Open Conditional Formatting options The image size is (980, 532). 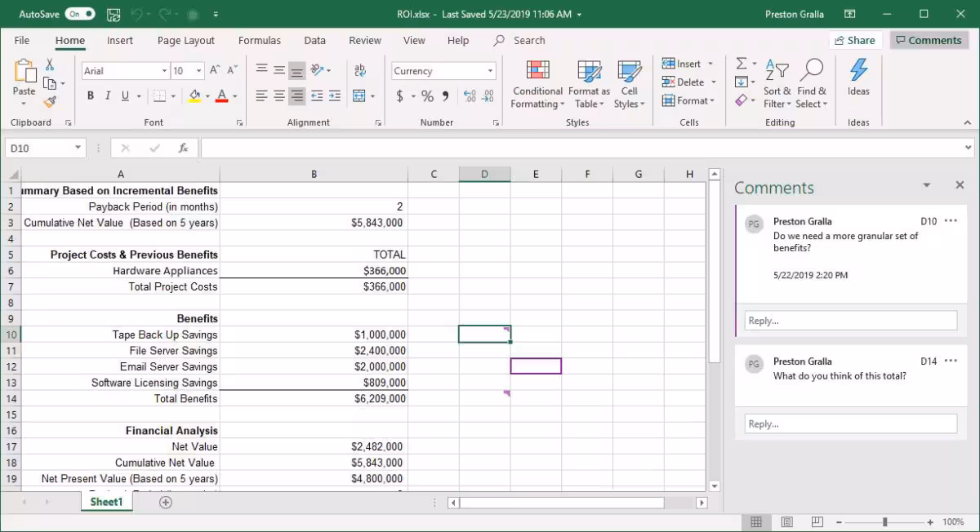pyautogui.click(x=537, y=82)
